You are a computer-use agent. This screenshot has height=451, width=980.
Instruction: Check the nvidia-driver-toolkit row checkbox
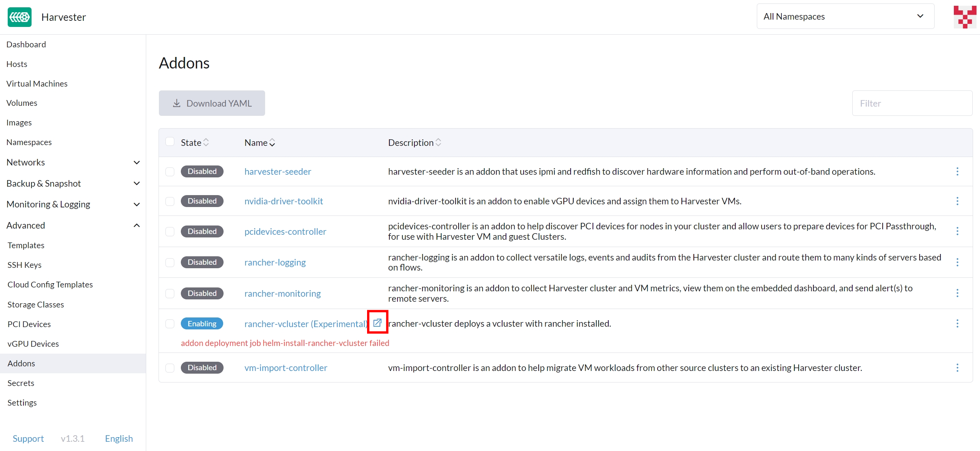(170, 201)
